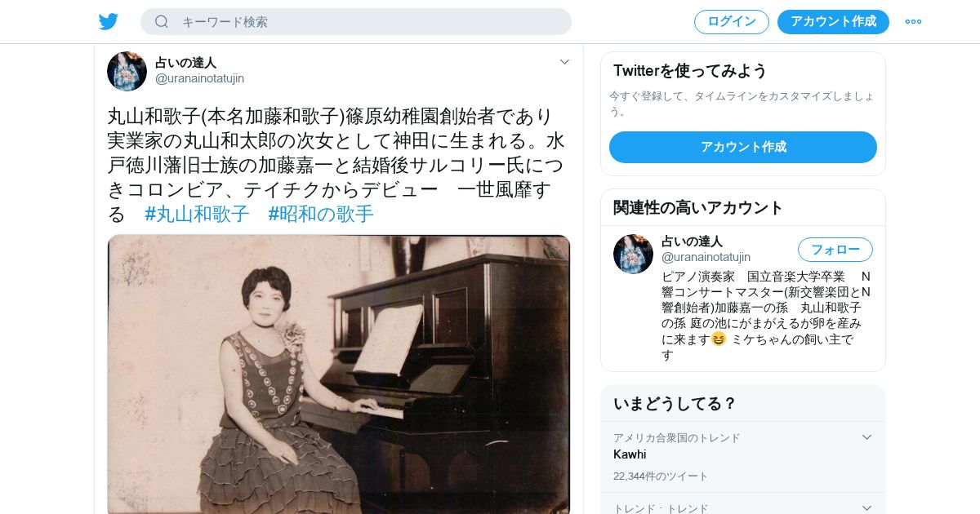Open the #丸山和歌子 hashtag link

click(x=197, y=215)
